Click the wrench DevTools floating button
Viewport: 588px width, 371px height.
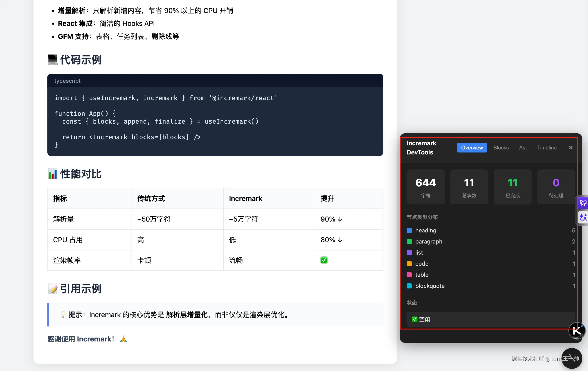click(x=572, y=358)
